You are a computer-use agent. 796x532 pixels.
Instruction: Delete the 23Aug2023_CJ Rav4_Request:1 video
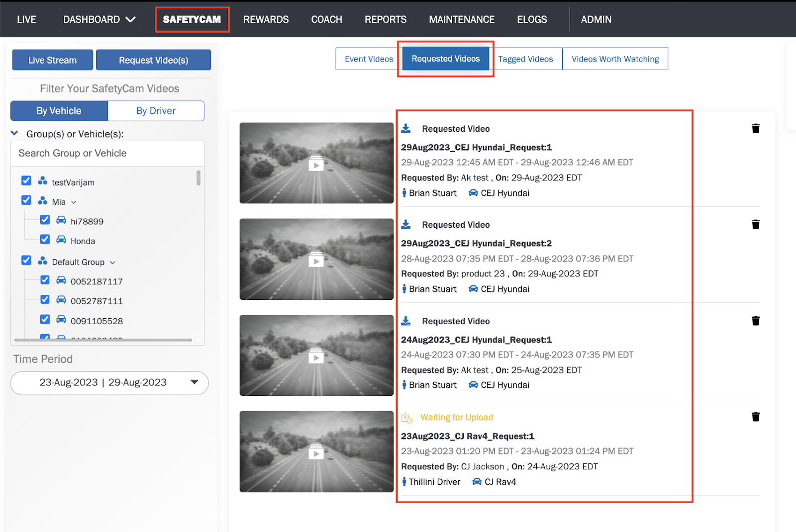click(x=756, y=417)
